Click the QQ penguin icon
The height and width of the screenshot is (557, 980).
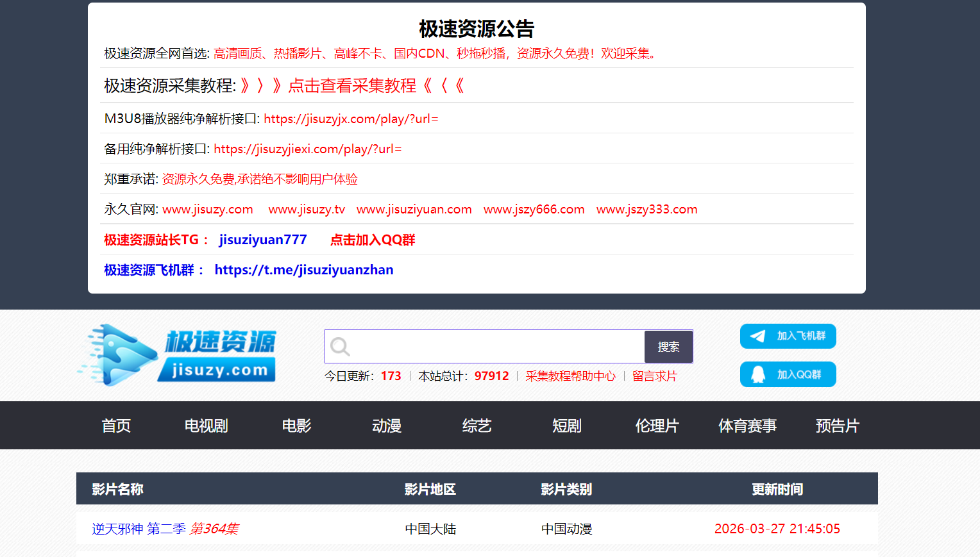757,375
